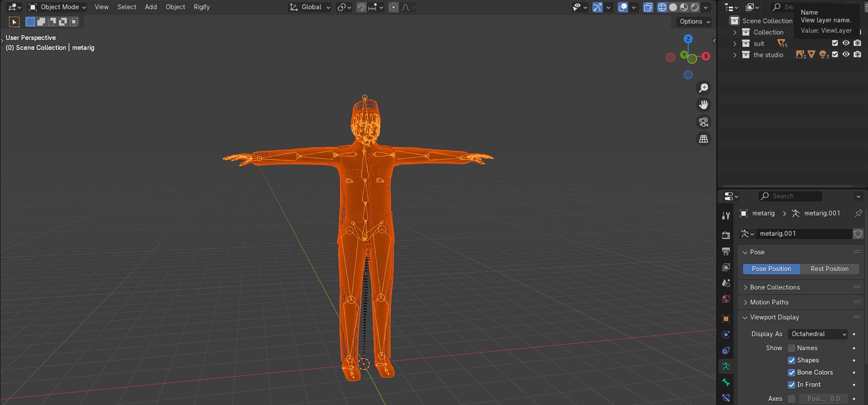Choose the Set new selection mode icon
The height and width of the screenshot is (405, 868).
[x=30, y=22]
